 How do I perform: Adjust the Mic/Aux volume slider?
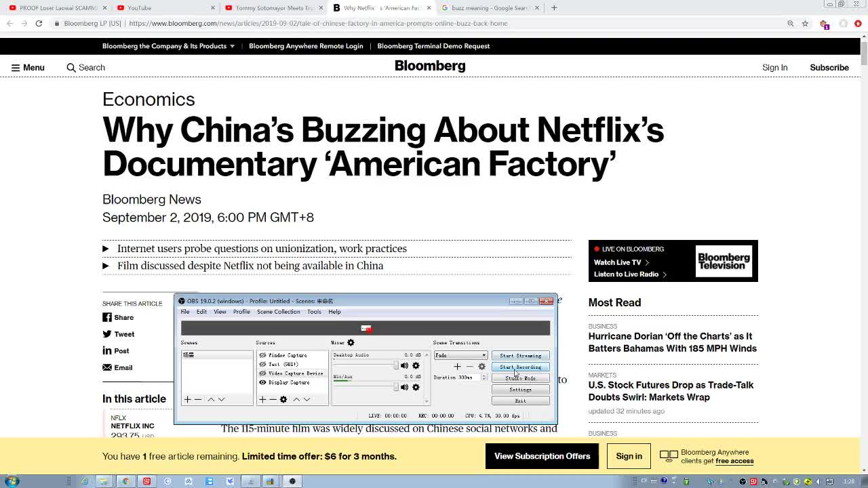pyautogui.click(x=366, y=387)
